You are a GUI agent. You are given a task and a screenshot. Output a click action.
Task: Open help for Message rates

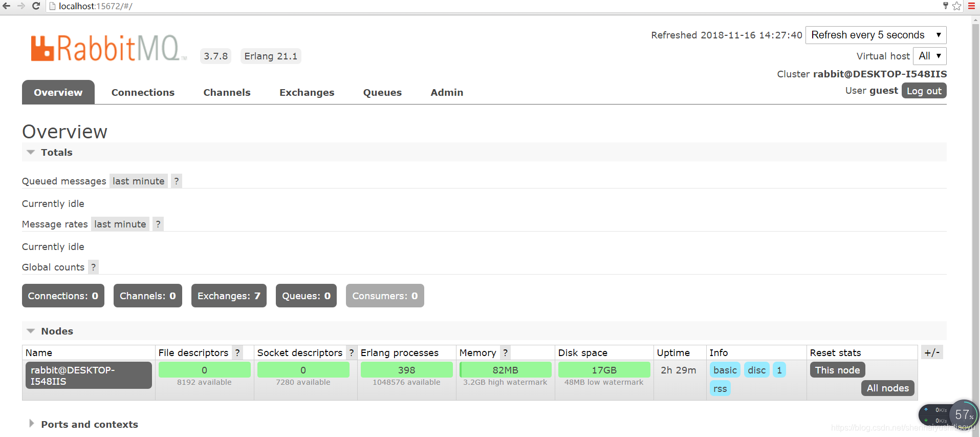158,224
